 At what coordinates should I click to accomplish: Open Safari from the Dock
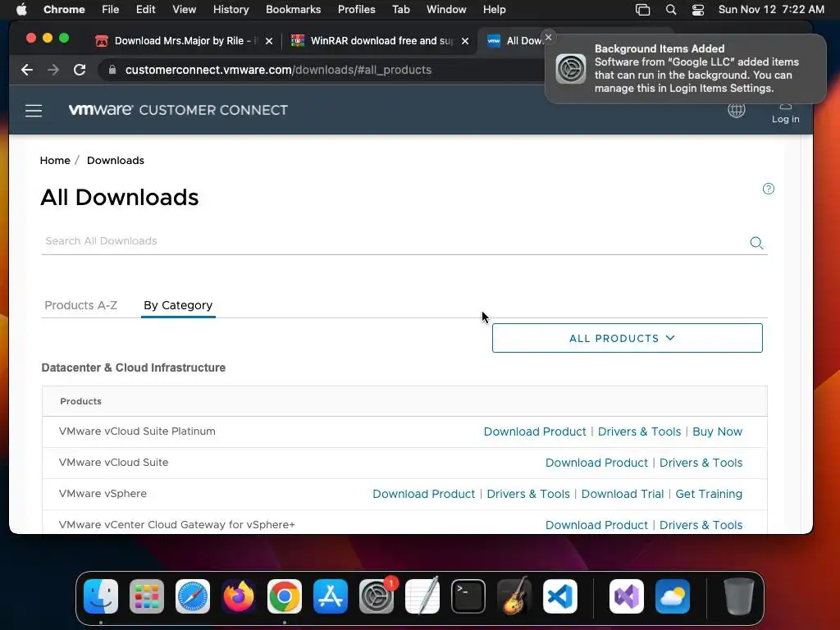pyautogui.click(x=193, y=596)
